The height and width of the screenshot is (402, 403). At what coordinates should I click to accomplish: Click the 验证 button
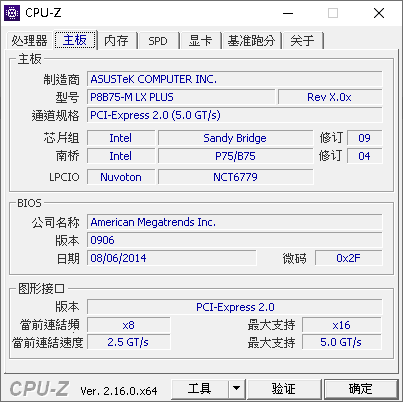click(284, 389)
